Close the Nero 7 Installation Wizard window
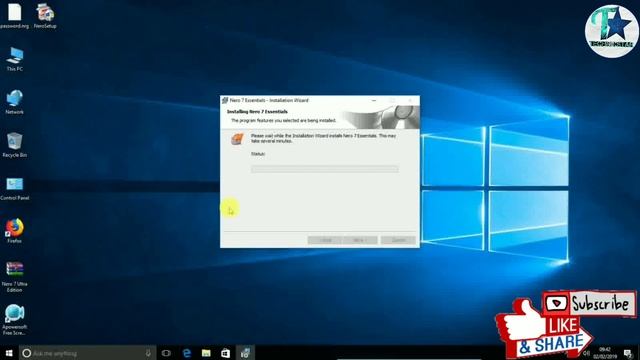Screen dimensions: 640x360 tap(410, 100)
